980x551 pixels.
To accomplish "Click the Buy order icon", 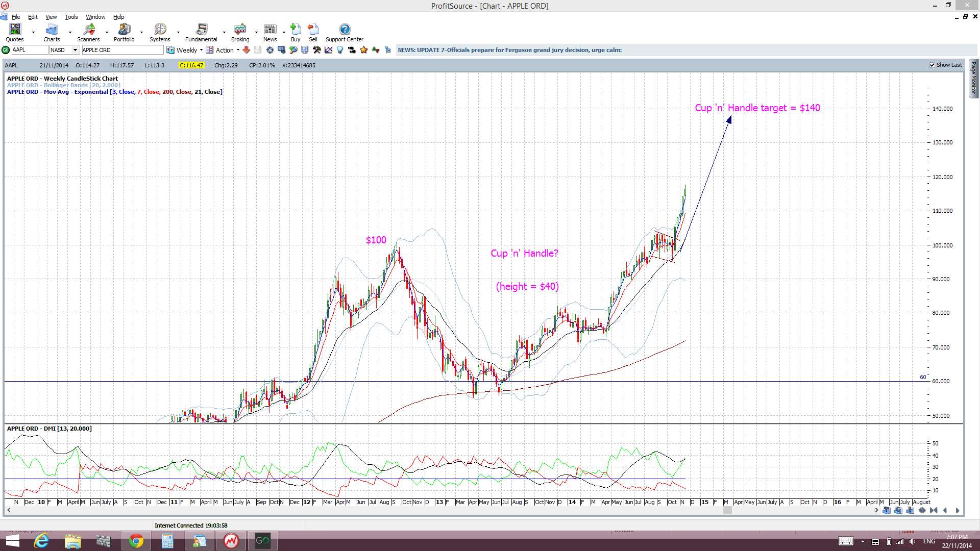I will point(296,33).
